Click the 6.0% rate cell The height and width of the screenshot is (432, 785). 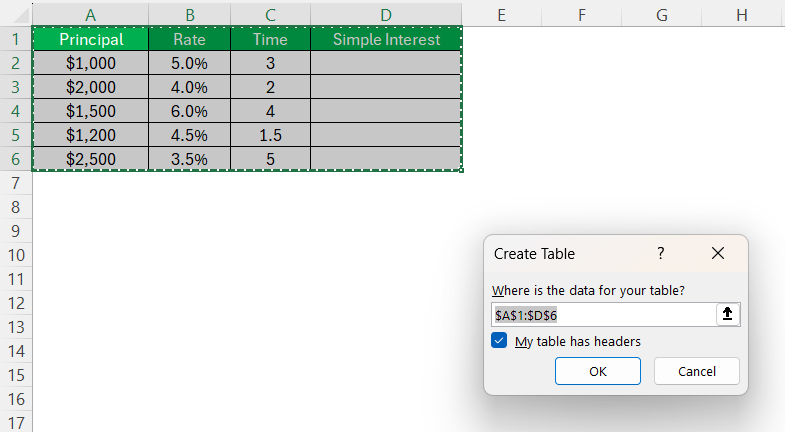(x=190, y=111)
